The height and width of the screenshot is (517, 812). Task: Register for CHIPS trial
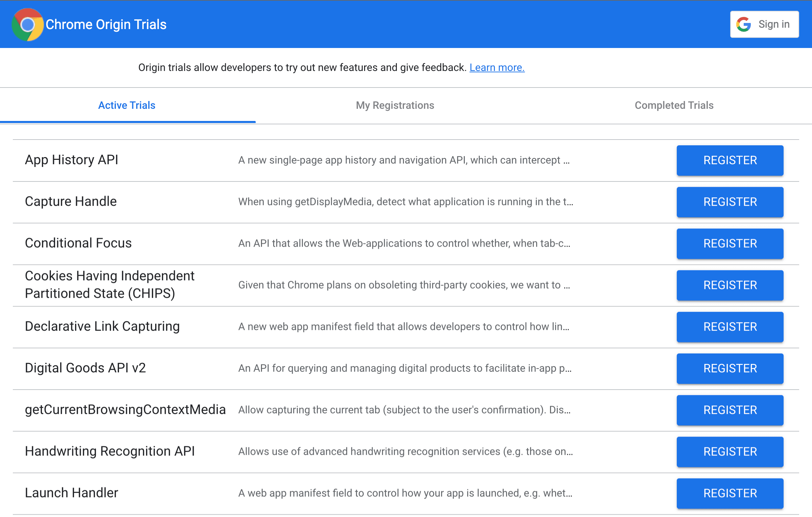pyautogui.click(x=730, y=285)
